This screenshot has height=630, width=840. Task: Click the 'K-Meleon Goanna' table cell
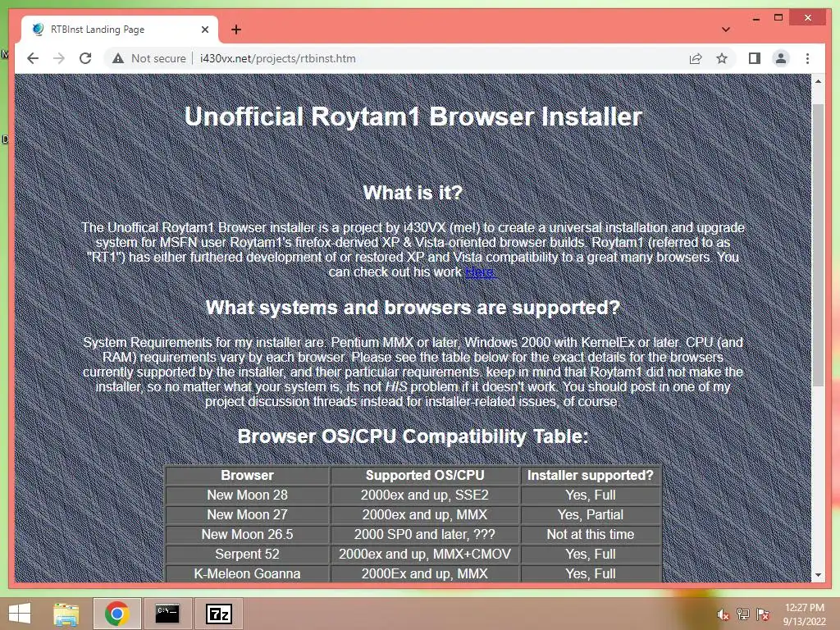click(247, 573)
